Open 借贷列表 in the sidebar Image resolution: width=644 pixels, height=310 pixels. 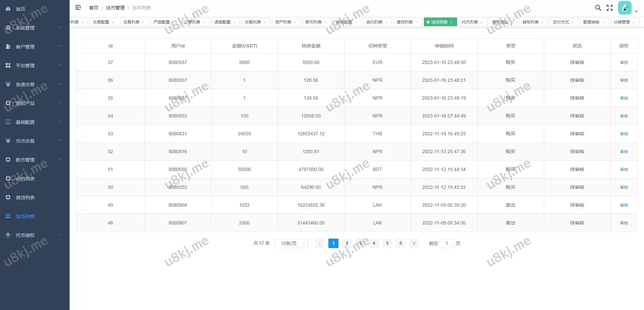point(25,198)
